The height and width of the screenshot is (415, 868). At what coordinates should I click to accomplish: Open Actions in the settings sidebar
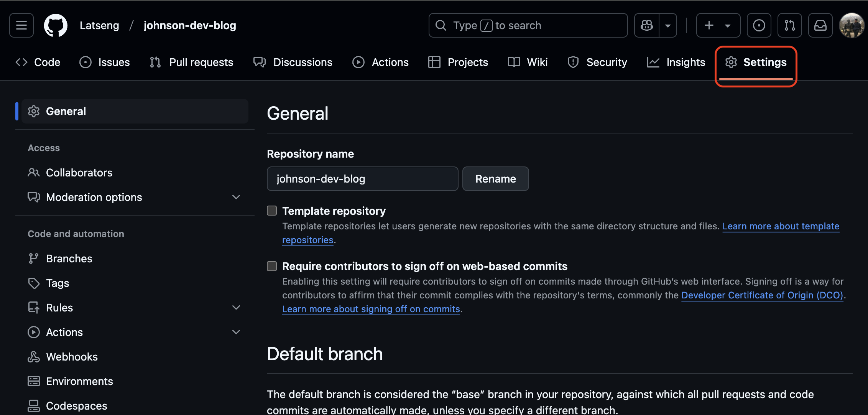135,332
